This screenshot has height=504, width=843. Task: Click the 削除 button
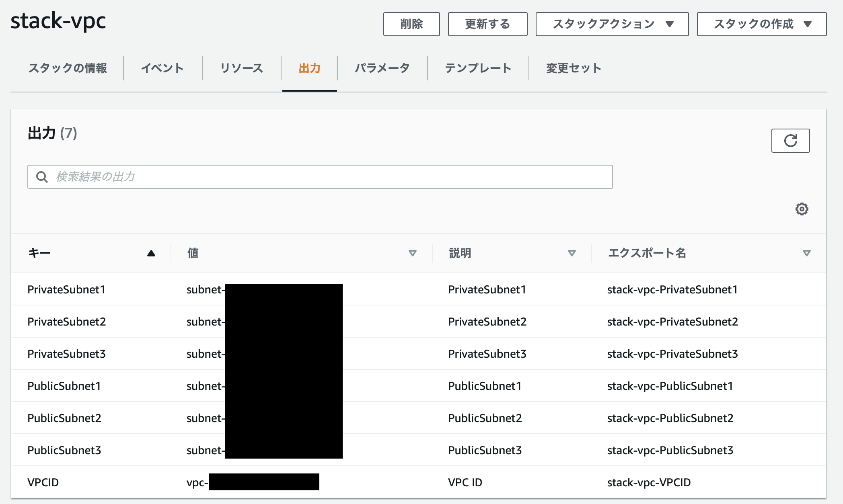pos(411,24)
